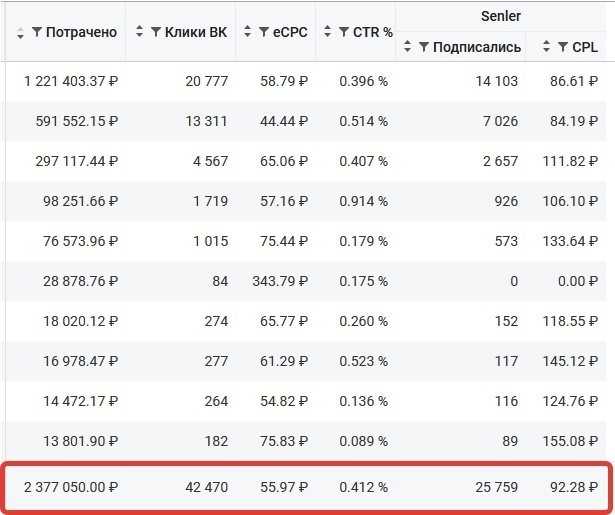Select the clicks cell 84
The image size is (615, 515).
click(220, 281)
